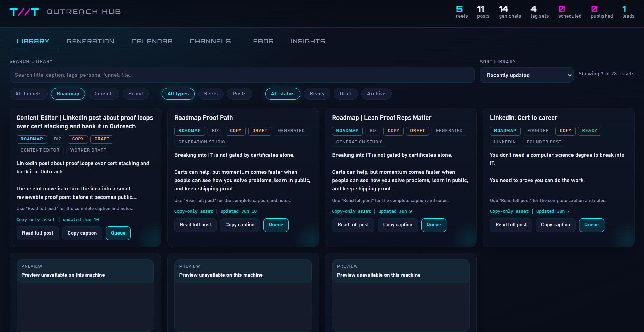Select the All status filter chip
This screenshot has height=332, width=644.
pos(283,94)
